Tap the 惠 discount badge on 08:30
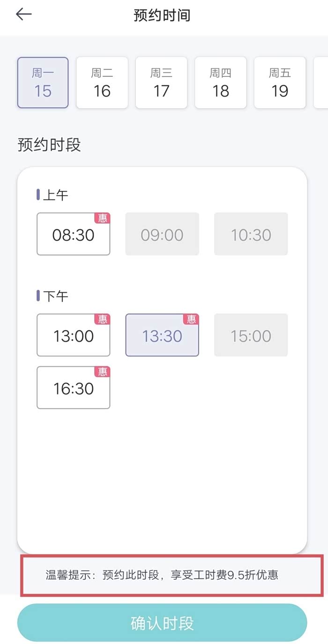The image size is (328, 644). (x=103, y=218)
